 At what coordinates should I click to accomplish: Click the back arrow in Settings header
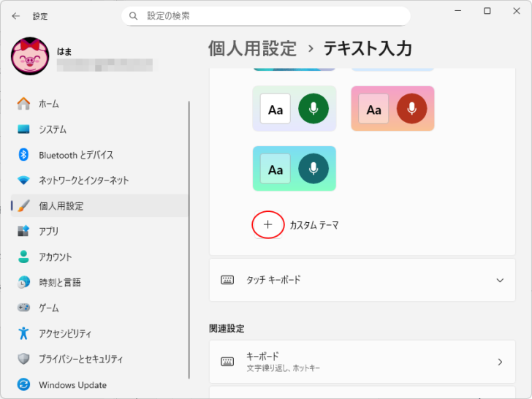(x=16, y=15)
